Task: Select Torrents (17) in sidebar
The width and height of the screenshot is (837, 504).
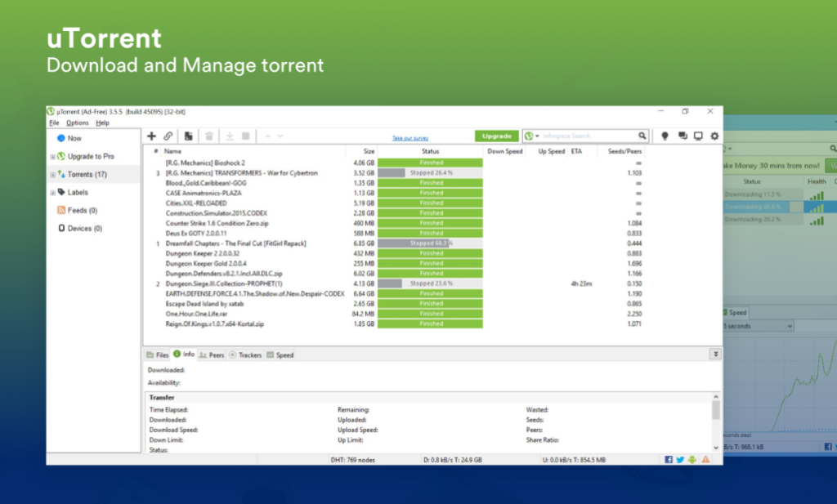Action: (x=87, y=175)
